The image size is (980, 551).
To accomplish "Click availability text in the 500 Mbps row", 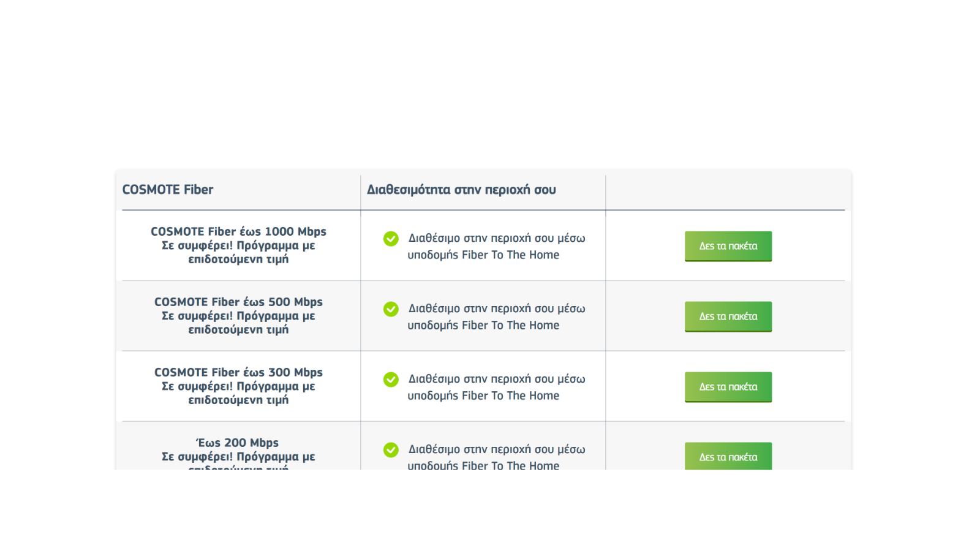I will (x=496, y=317).
